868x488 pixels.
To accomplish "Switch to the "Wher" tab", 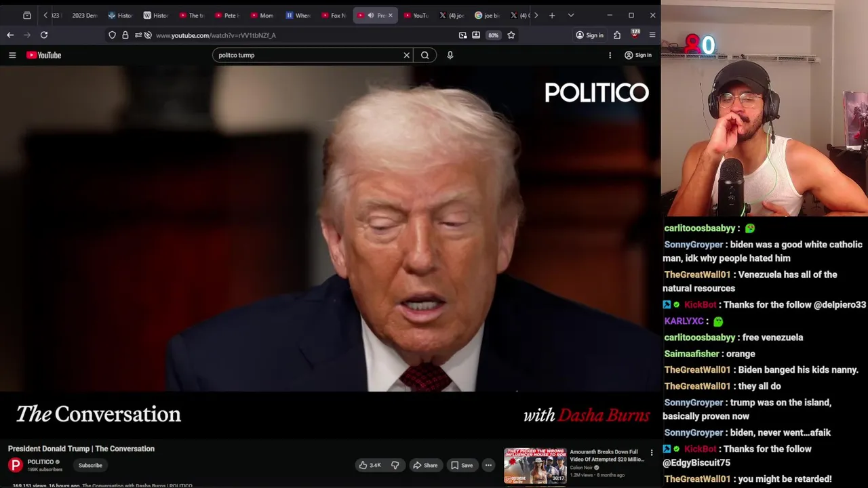I will click(x=298, y=15).
